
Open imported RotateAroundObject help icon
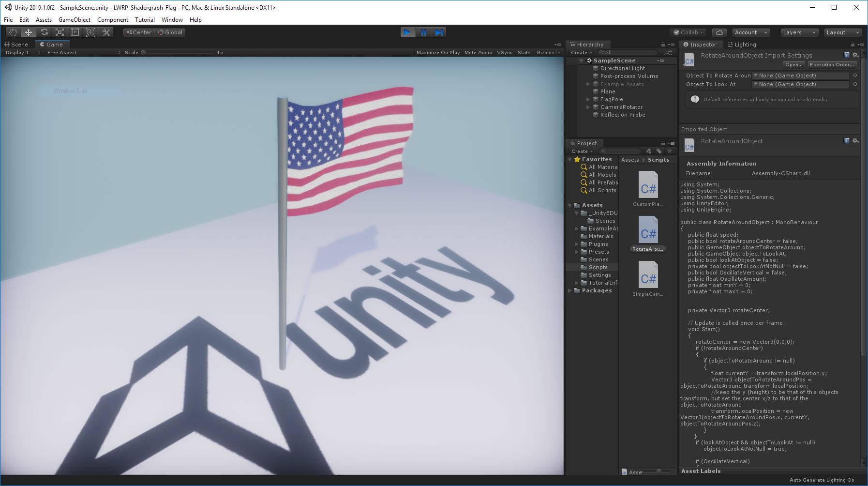847,141
